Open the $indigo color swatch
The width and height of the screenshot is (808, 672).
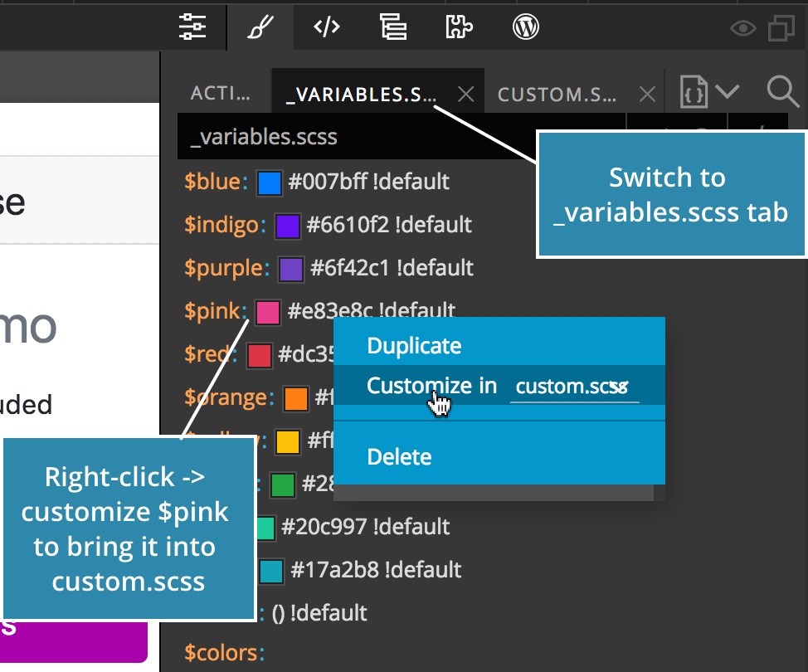click(x=288, y=226)
